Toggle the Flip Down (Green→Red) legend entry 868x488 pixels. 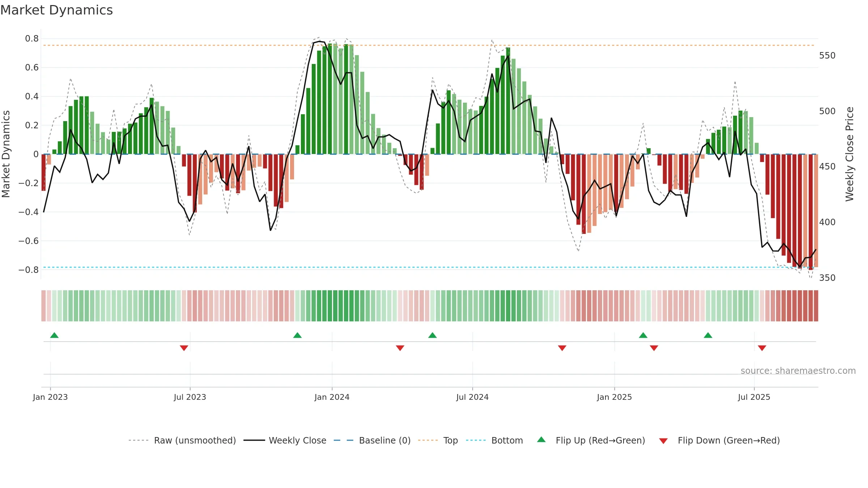719,440
